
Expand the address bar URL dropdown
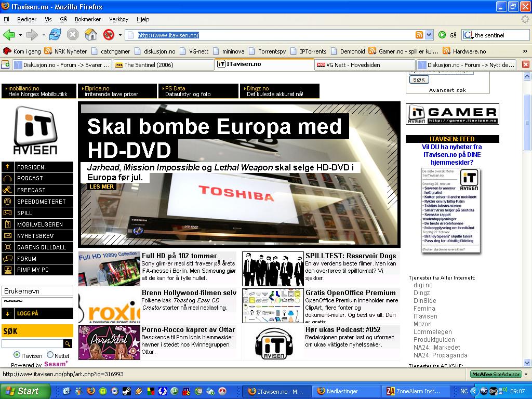pos(429,35)
